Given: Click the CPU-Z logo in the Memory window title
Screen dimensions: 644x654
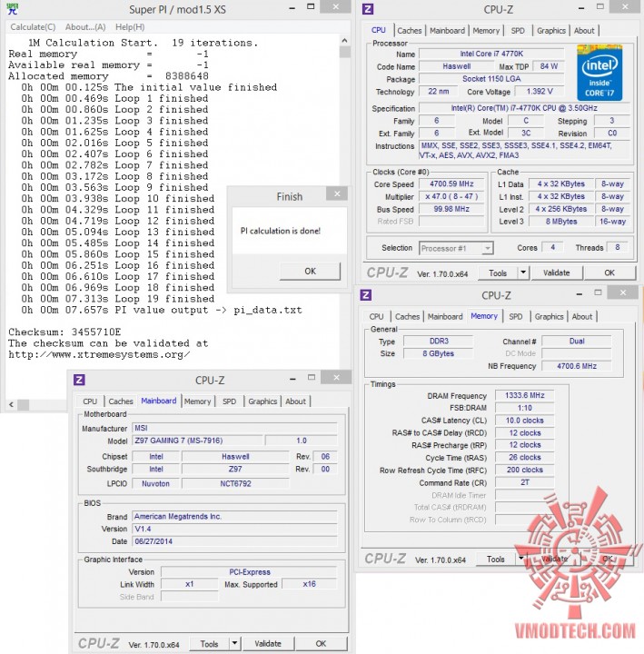Looking at the screenshot, I should (x=366, y=295).
